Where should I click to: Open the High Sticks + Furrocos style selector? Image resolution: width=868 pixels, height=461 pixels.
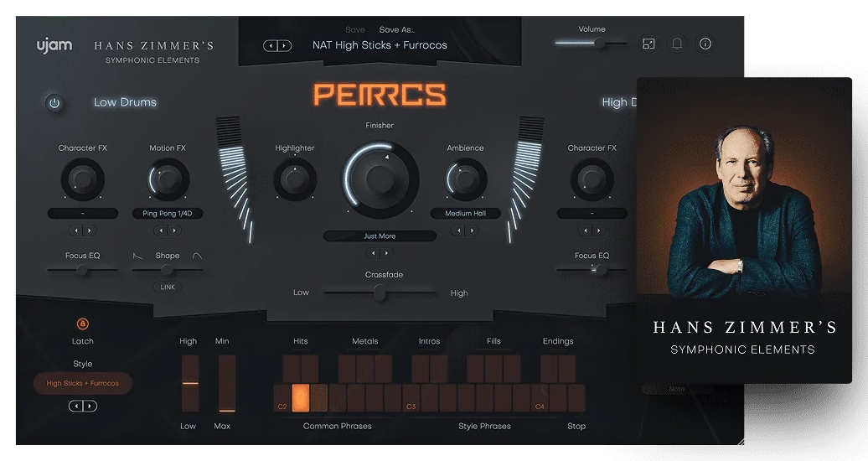pos(82,383)
